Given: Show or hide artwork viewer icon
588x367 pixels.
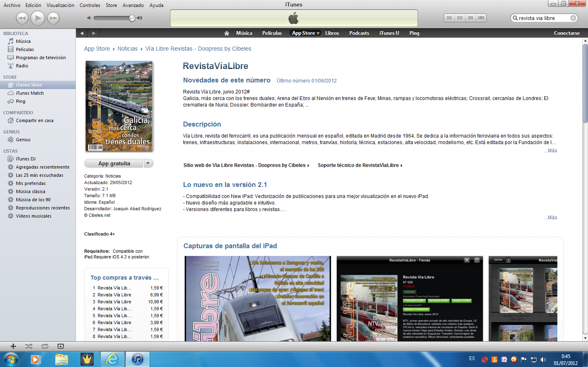Looking at the screenshot, I should 60,346.
